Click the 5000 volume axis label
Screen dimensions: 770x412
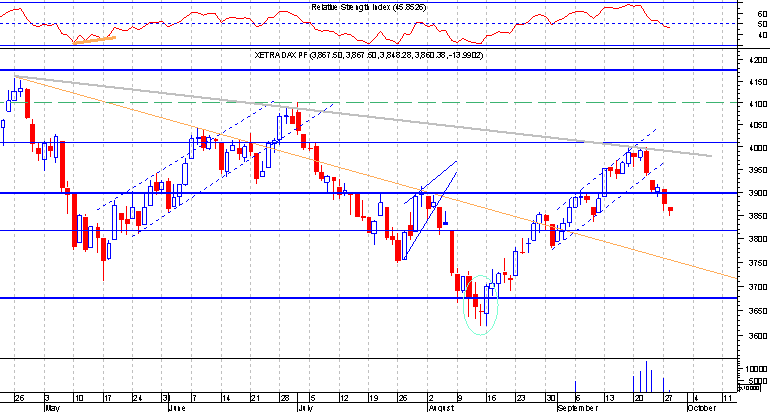pyautogui.click(x=760, y=381)
